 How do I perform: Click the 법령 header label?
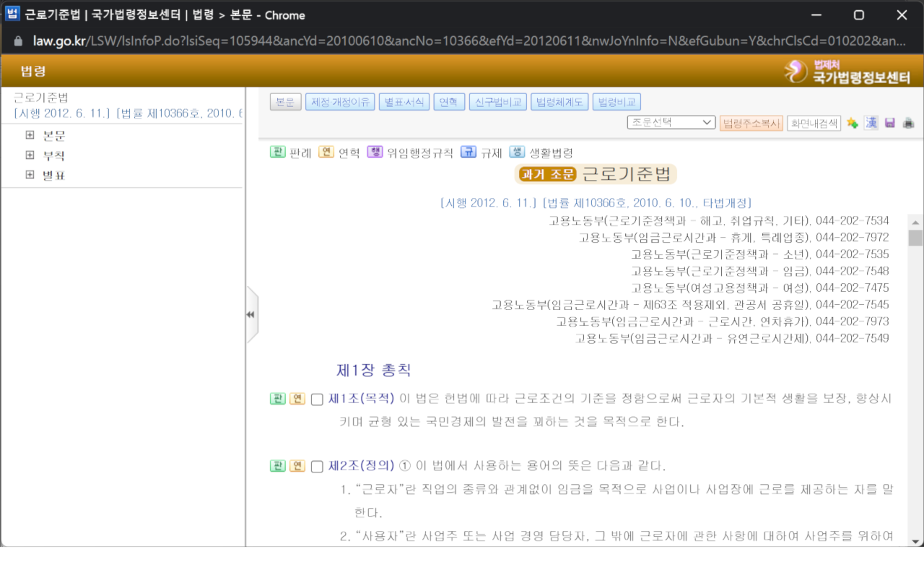pos(33,72)
